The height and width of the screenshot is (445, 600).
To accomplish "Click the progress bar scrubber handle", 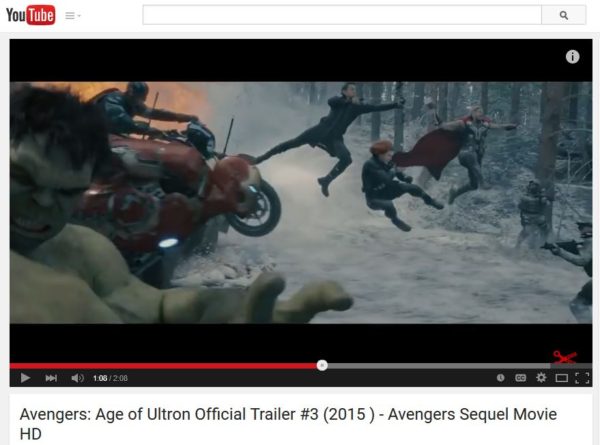I will coord(322,365).
